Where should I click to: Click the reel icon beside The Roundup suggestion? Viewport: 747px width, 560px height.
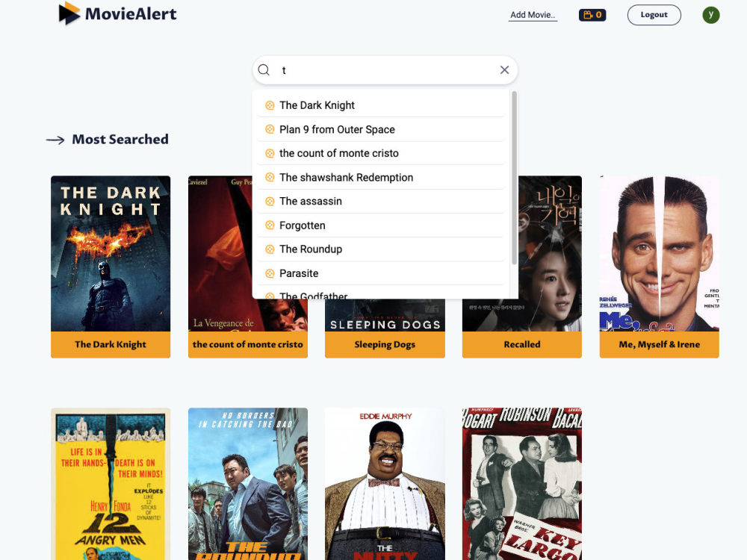[270, 249]
